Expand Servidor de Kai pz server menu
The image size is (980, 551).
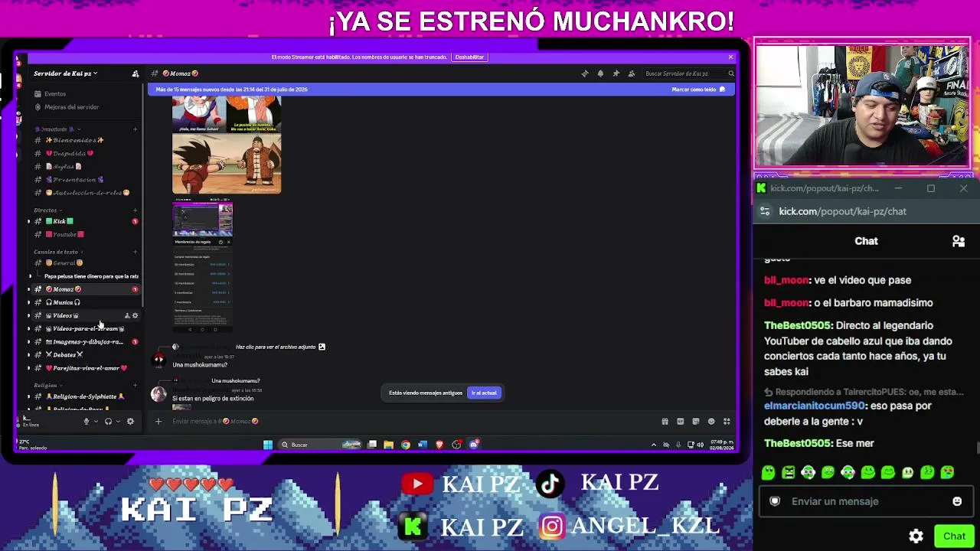click(66, 73)
